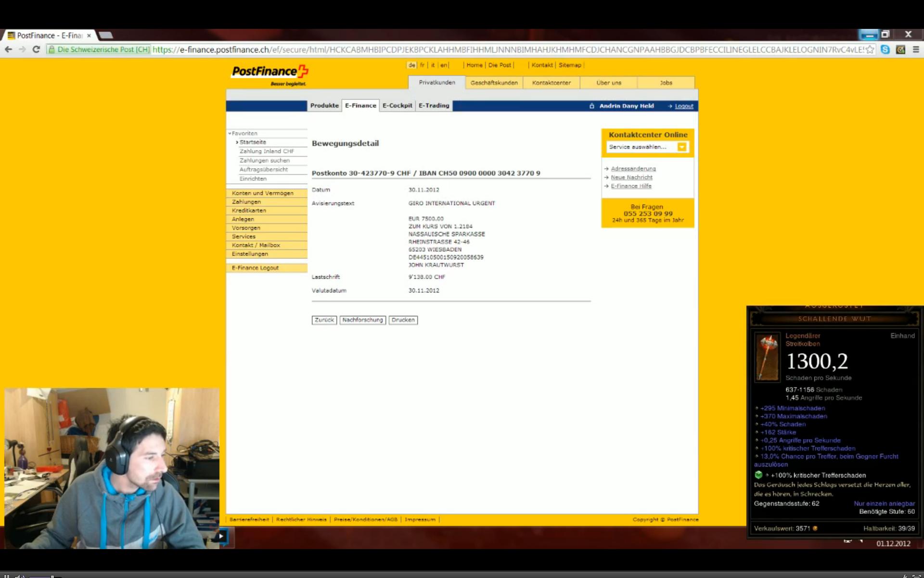Click the green gem socket icon

pyautogui.click(x=758, y=475)
